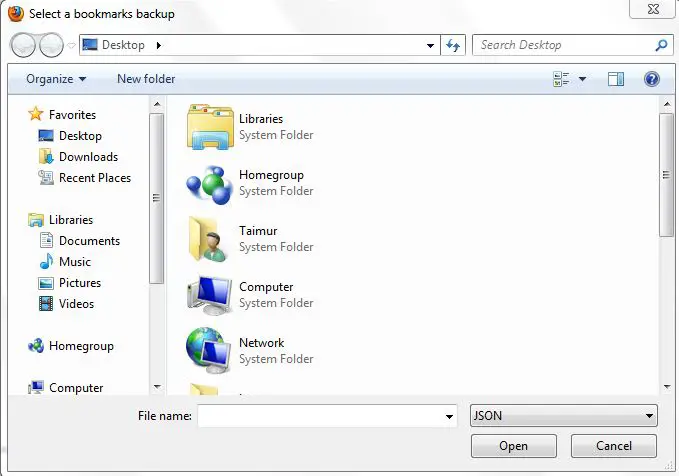This screenshot has height=476, width=679.
Task: Click the Downloads folder icon in sidebar
Action: tap(46, 156)
